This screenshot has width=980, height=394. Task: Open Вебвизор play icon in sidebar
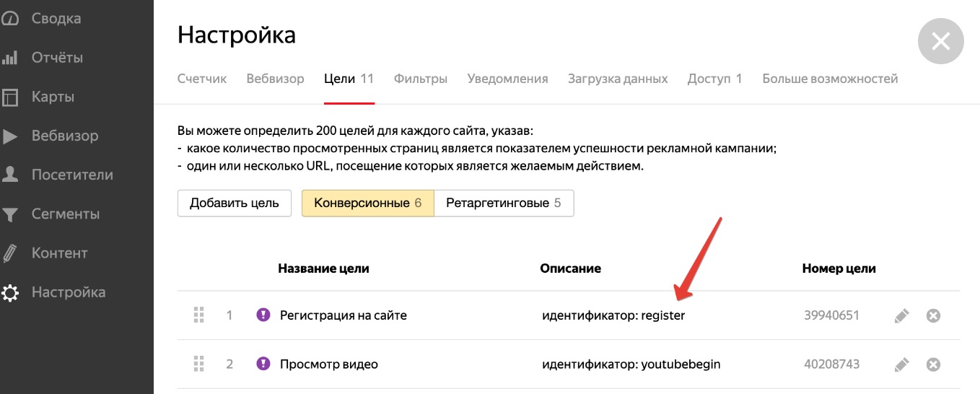[9, 136]
